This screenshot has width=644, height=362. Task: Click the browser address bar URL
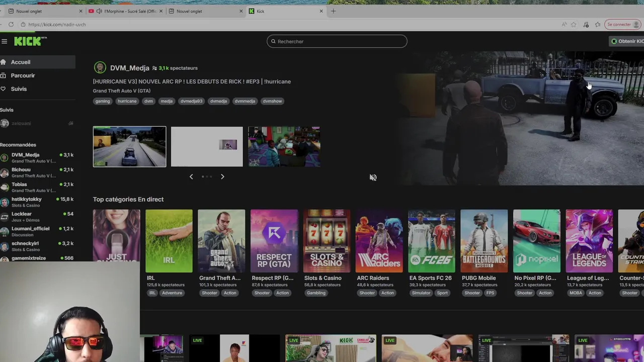(57, 24)
